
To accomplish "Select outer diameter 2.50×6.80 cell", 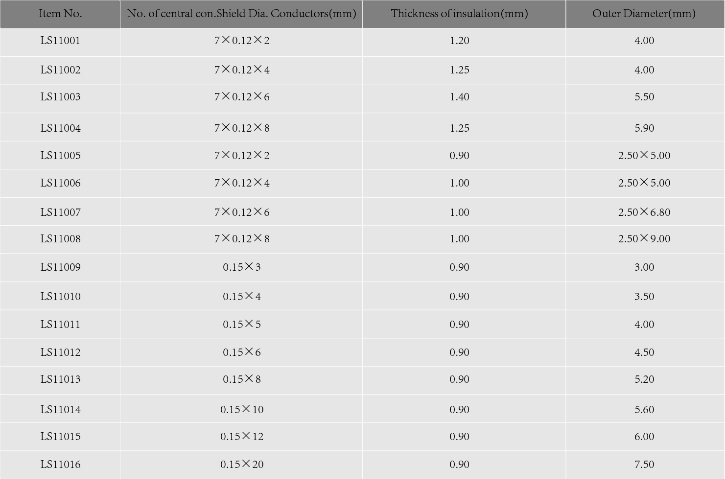I will click(x=644, y=212).
